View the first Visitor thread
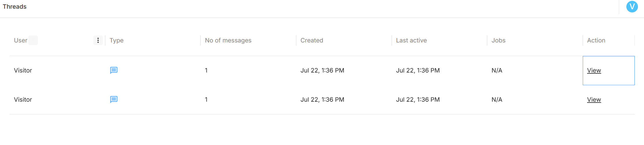Viewport: 644px width, 145px height. (594, 70)
